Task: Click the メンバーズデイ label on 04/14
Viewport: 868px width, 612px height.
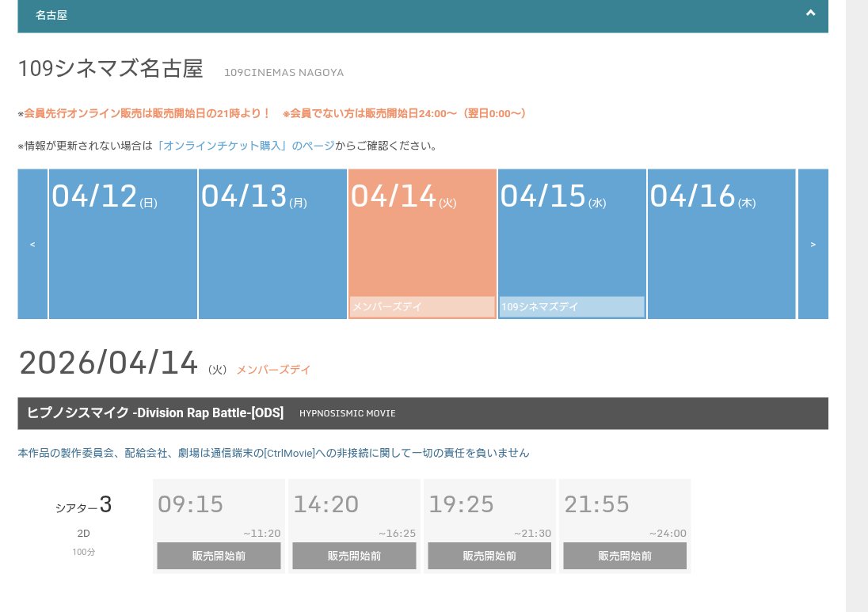Action: click(422, 306)
